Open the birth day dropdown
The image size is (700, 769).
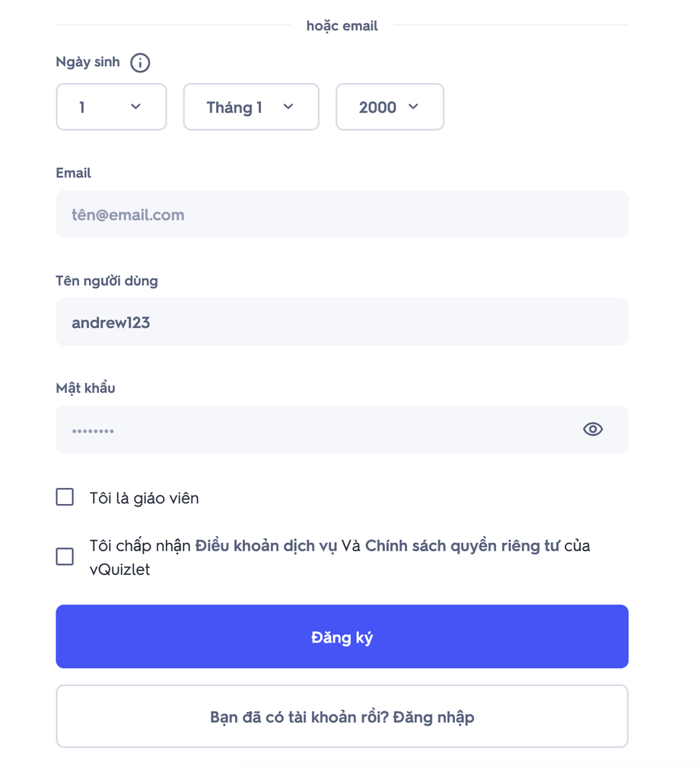(111, 107)
